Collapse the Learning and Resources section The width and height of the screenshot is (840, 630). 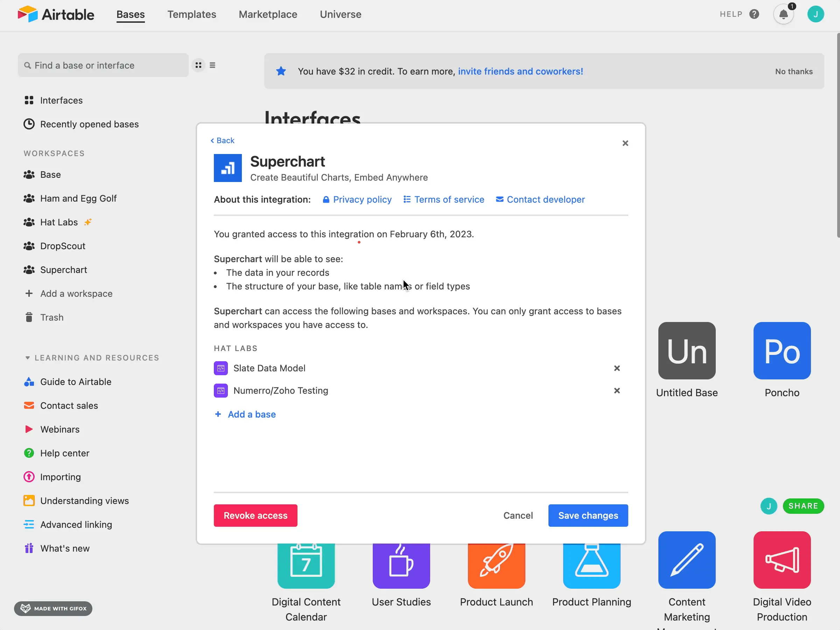click(91, 358)
